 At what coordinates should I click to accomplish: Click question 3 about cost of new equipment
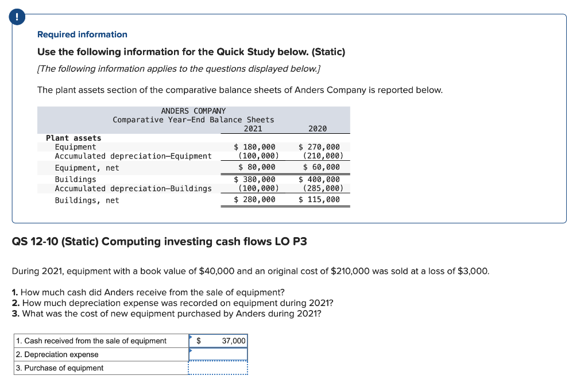167,314
